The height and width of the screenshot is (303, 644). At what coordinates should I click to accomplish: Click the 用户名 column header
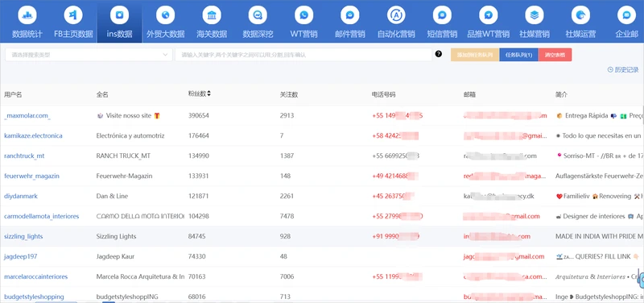pos(13,94)
